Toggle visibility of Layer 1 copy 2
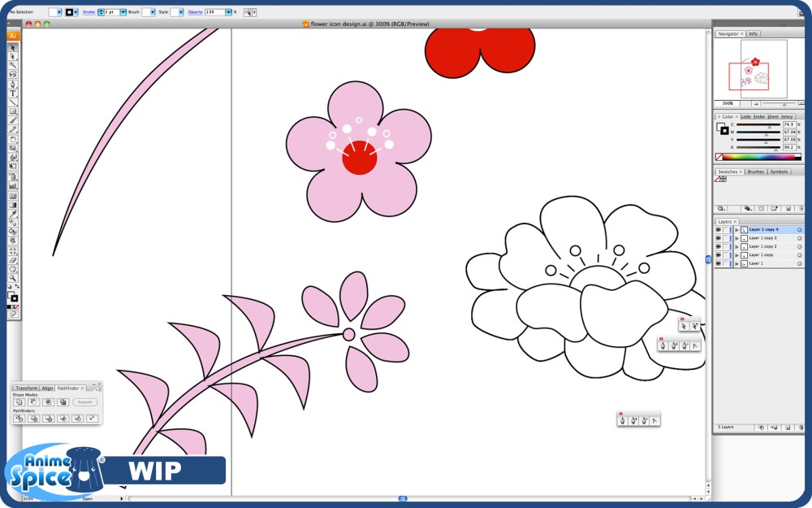This screenshot has height=508, width=812. [x=719, y=246]
